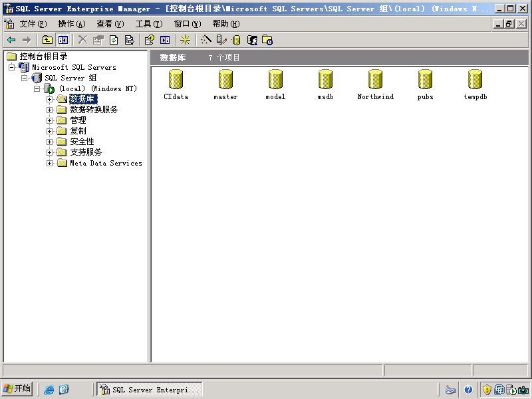Select 控制台根目录 in the tree
This screenshot has width=532, height=399.
click(x=43, y=57)
